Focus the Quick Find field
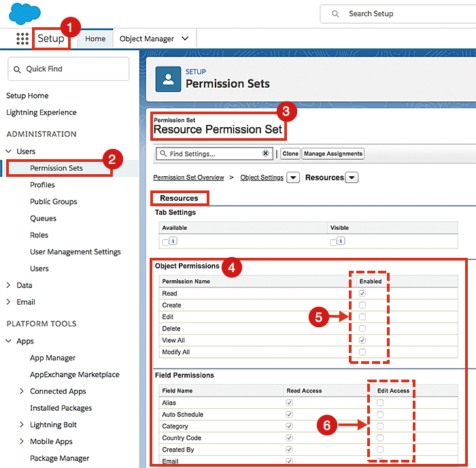 click(68, 69)
